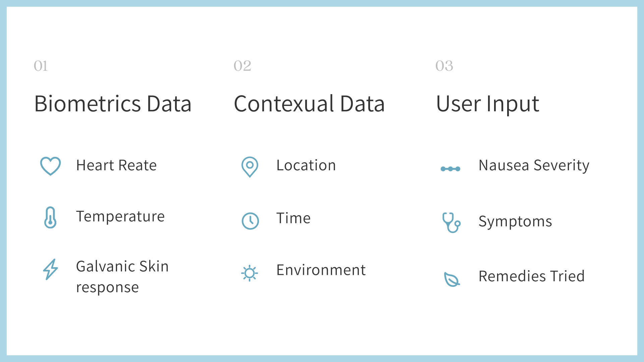Click the Environment label

pyautogui.click(x=321, y=270)
